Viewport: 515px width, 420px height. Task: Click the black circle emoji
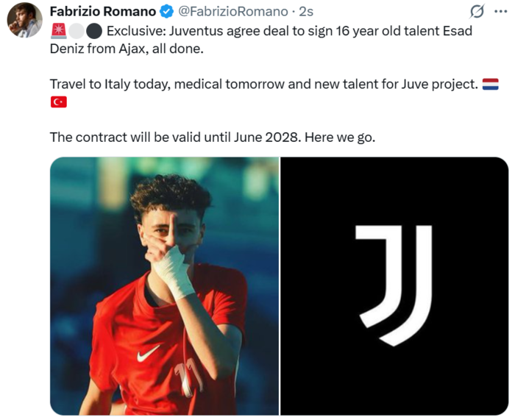point(93,31)
